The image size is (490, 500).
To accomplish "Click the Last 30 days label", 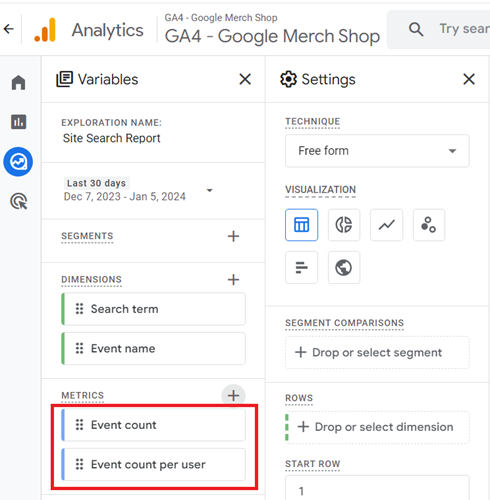I will click(96, 183).
